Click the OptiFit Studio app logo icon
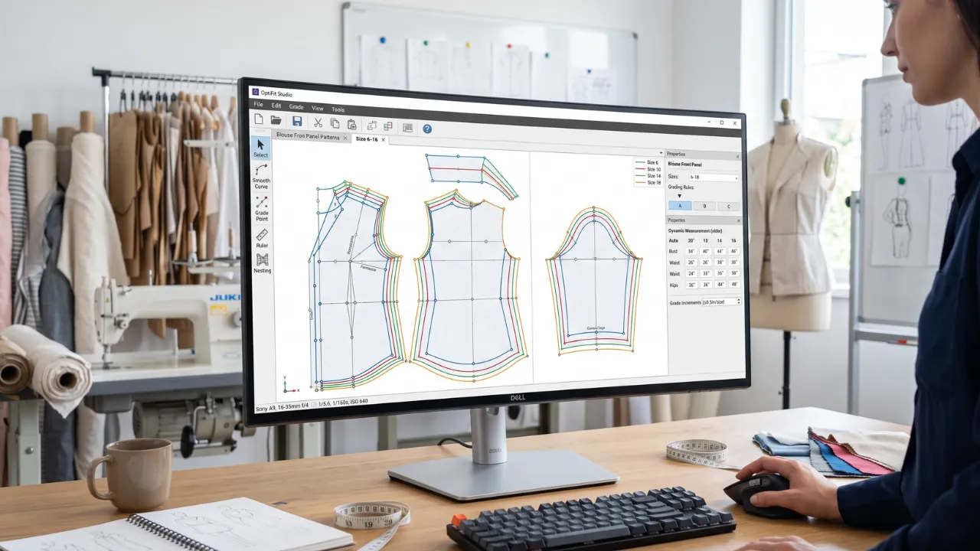980x551 pixels. (x=256, y=92)
